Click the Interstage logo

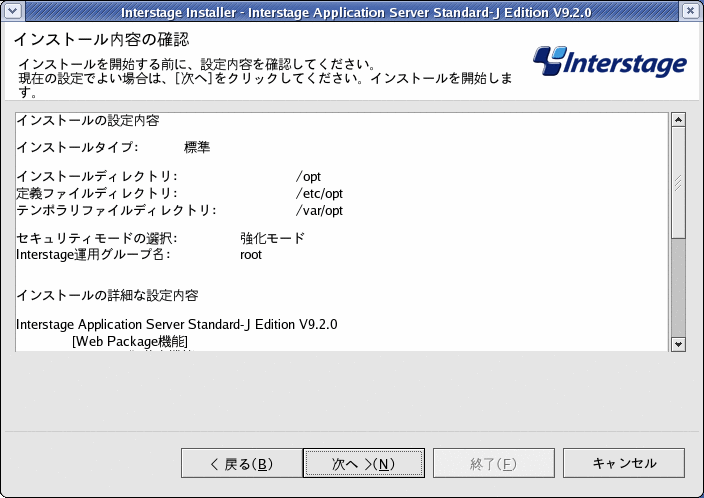(610, 62)
